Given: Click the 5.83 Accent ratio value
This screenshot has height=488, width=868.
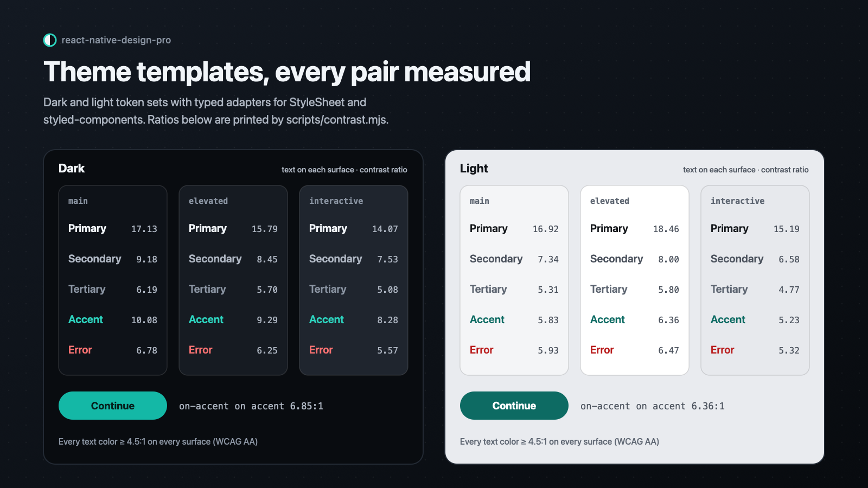Looking at the screenshot, I should point(548,320).
